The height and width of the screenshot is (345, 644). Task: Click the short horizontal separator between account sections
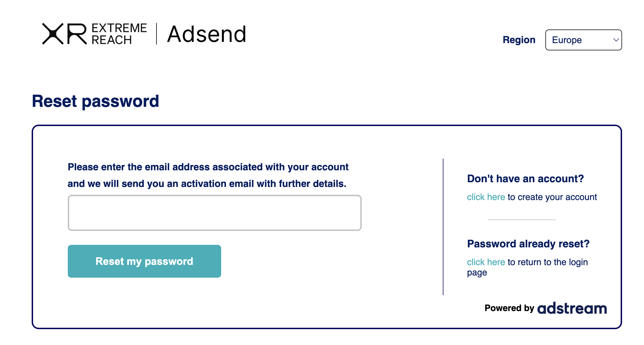[522, 220]
